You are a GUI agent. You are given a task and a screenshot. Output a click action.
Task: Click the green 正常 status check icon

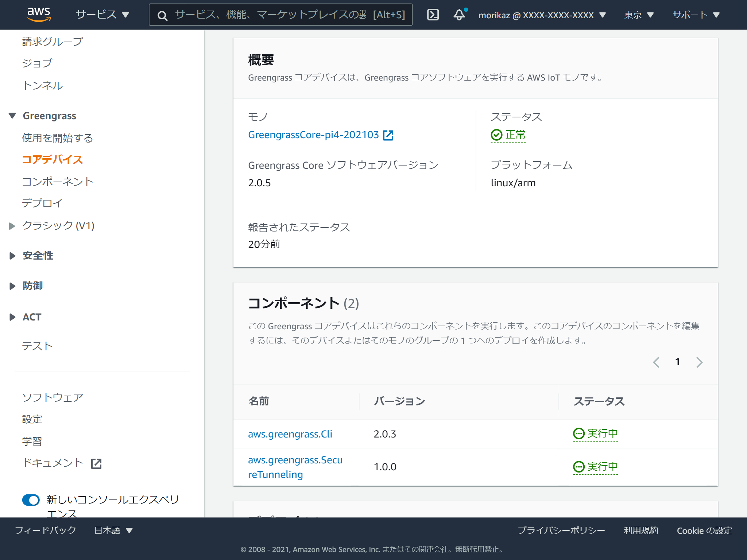click(x=496, y=135)
